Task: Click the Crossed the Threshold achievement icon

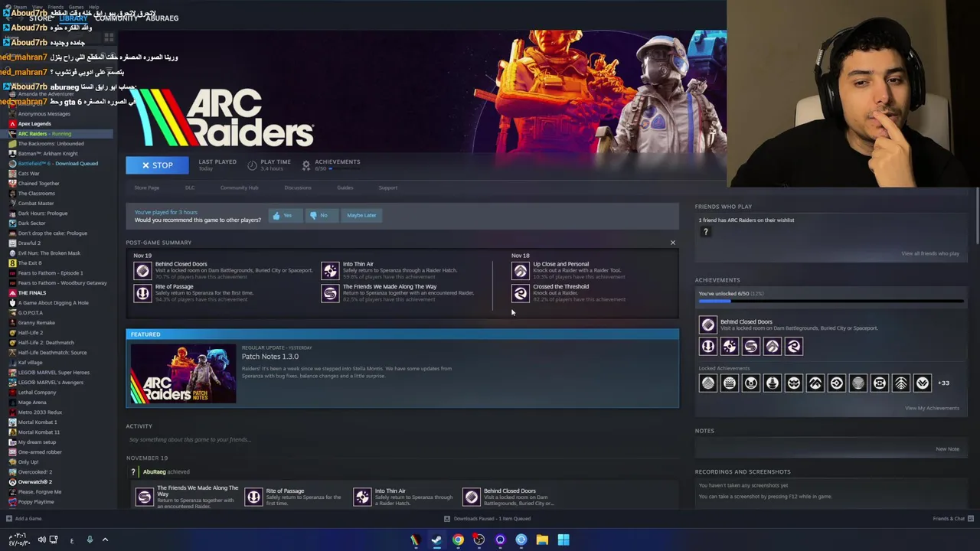Action: pos(521,293)
